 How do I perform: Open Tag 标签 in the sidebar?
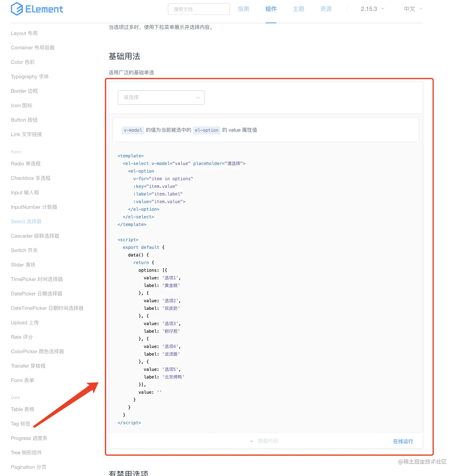(21, 424)
